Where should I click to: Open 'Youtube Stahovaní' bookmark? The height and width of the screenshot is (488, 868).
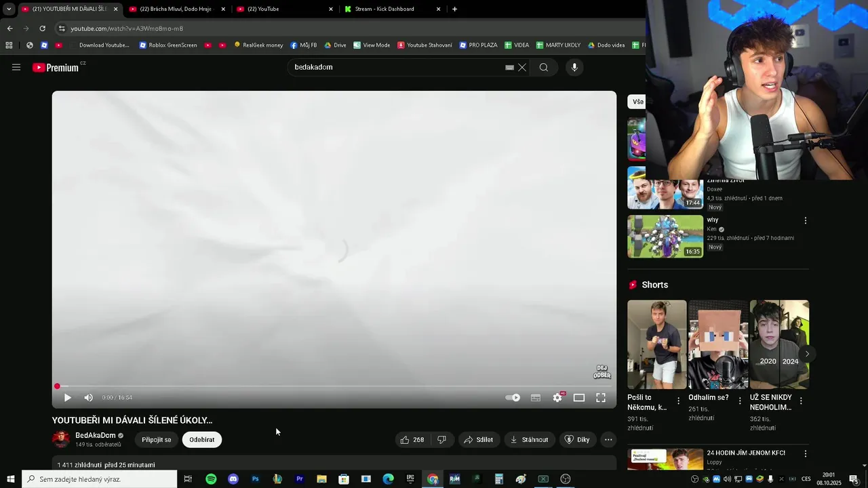[x=425, y=45]
